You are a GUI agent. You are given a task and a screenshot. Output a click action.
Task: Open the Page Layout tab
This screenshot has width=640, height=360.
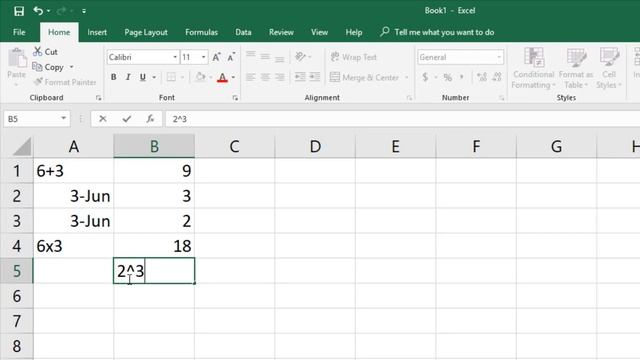click(146, 32)
